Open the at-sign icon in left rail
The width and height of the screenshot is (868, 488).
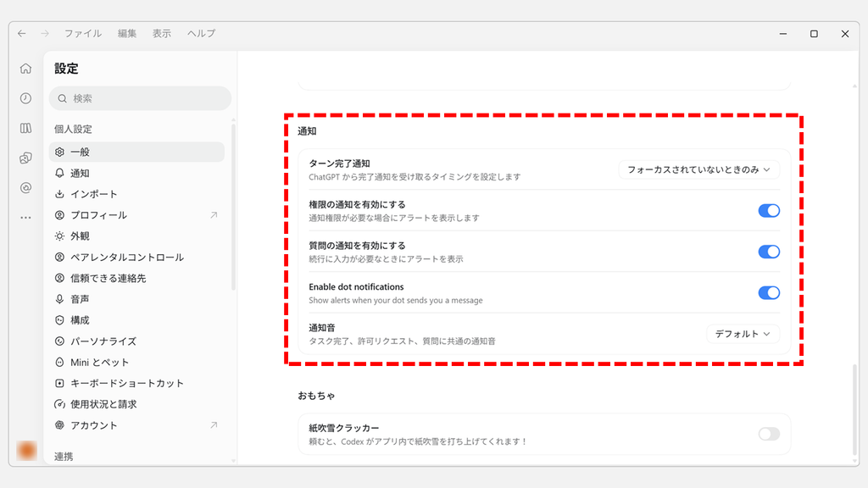coord(26,188)
